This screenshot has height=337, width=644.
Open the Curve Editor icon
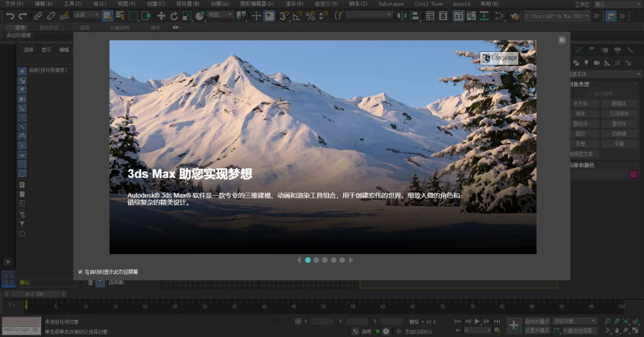click(x=471, y=16)
